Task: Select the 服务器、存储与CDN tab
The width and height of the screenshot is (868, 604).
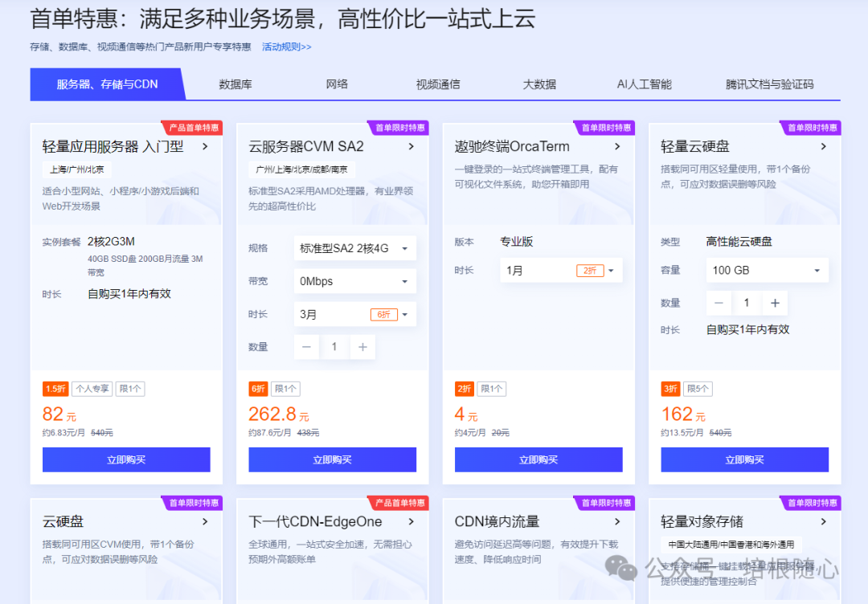Action: (x=108, y=84)
